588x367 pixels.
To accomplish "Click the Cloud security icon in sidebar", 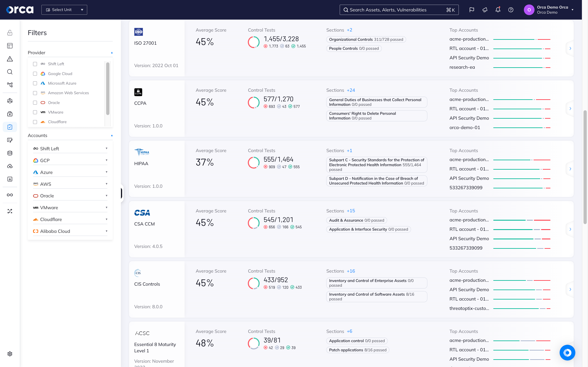I will pyautogui.click(x=10, y=166).
